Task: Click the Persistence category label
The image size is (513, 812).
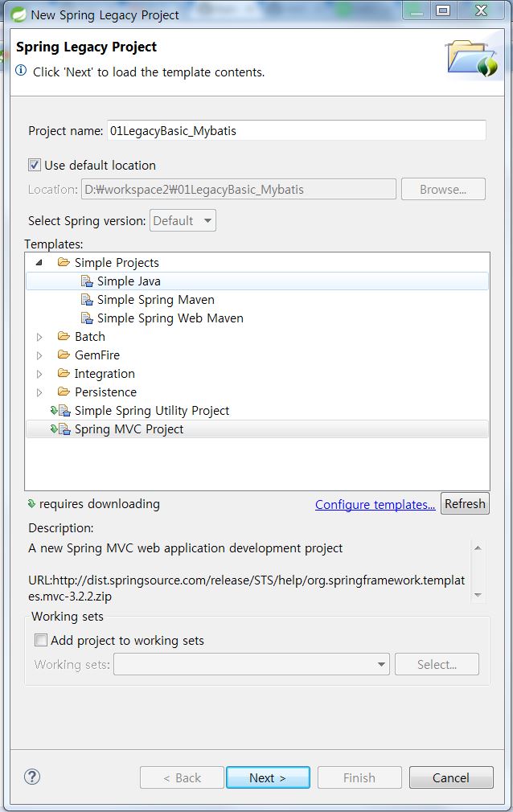Action: [x=105, y=392]
